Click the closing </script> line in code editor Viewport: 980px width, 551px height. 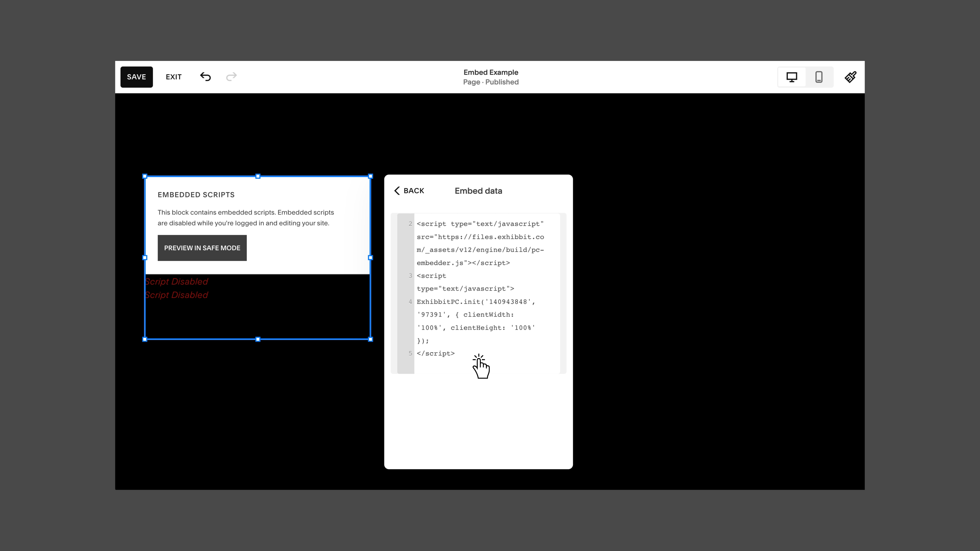click(436, 353)
